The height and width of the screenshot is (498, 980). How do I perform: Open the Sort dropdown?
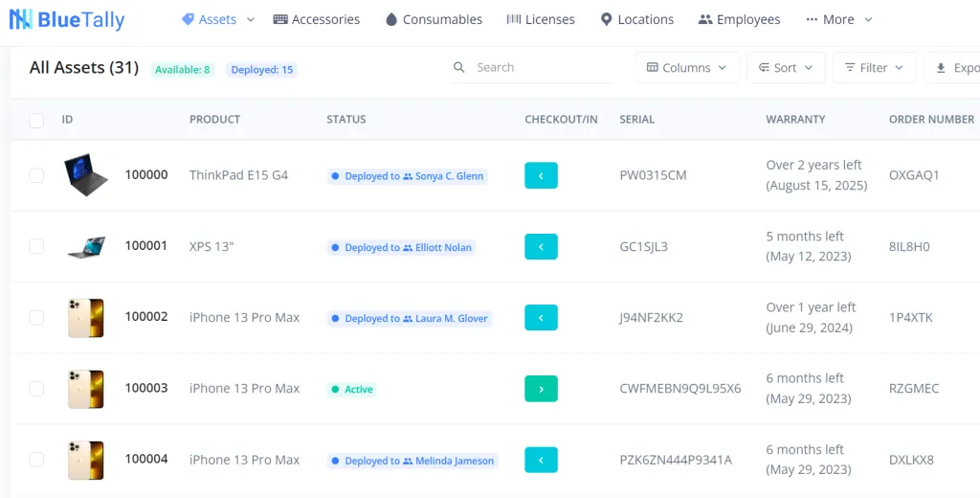(x=787, y=68)
